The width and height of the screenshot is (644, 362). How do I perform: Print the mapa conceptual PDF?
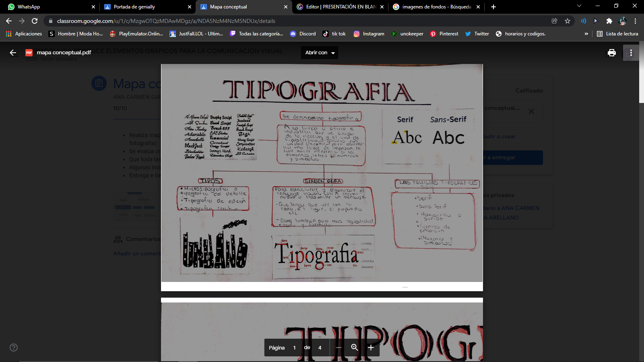click(612, 53)
